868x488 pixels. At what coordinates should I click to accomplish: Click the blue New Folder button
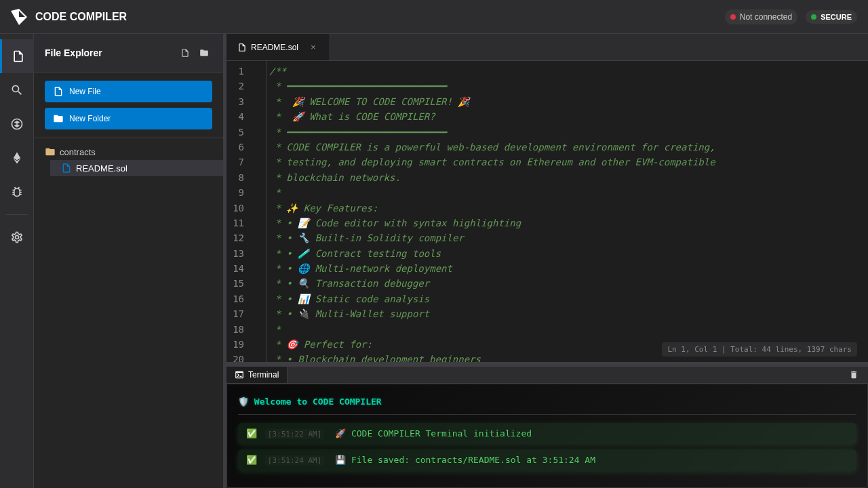click(128, 119)
